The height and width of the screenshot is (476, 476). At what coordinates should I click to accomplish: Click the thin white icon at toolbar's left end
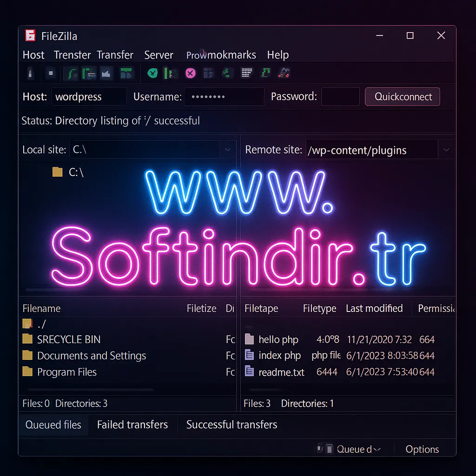[x=30, y=73]
